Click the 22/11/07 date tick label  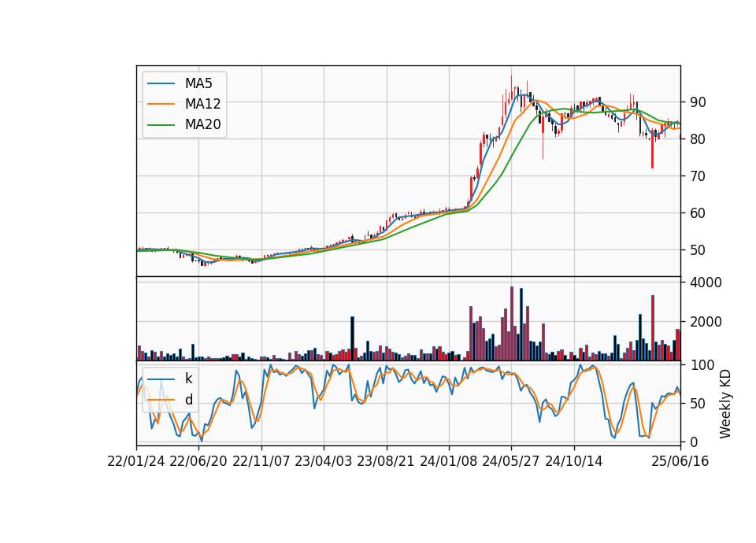pos(261,462)
